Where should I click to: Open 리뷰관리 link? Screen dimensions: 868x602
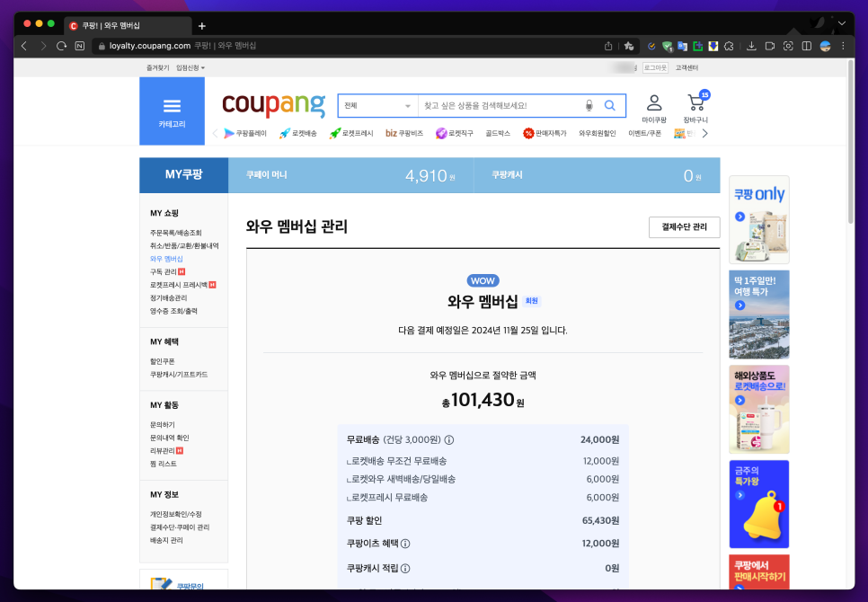163,451
